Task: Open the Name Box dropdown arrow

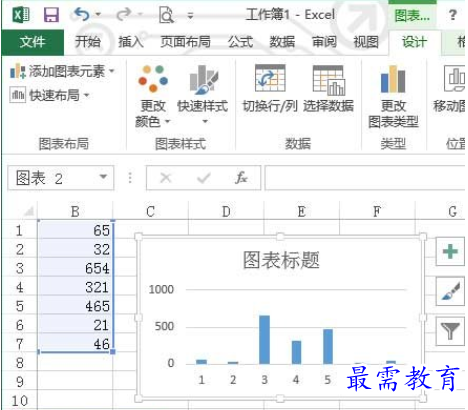Action: click(x=104, y=177)
